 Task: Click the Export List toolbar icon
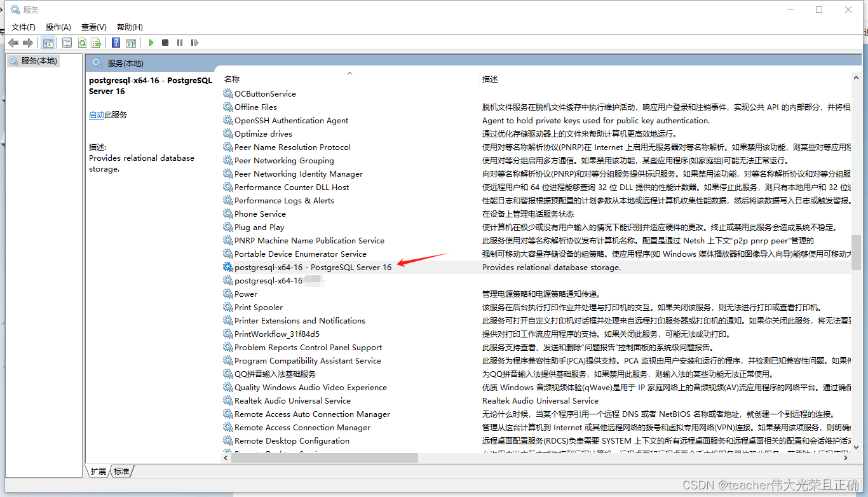pyautogui.click(x=97, y=43)
